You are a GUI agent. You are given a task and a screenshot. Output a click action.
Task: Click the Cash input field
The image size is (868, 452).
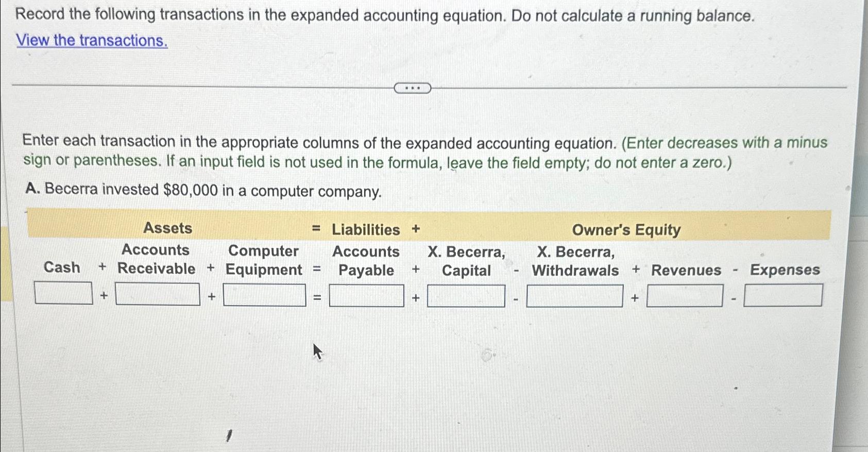tap(63, 294)
